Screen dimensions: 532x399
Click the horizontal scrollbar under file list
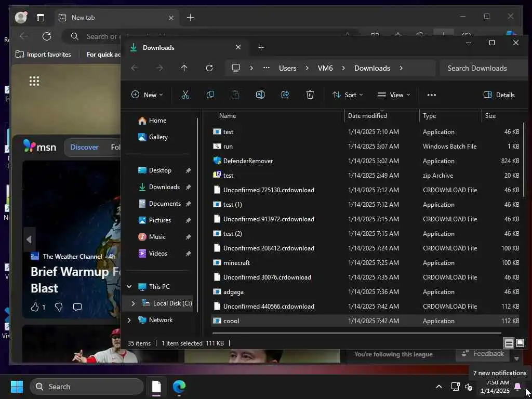click(x=356, y=333)
